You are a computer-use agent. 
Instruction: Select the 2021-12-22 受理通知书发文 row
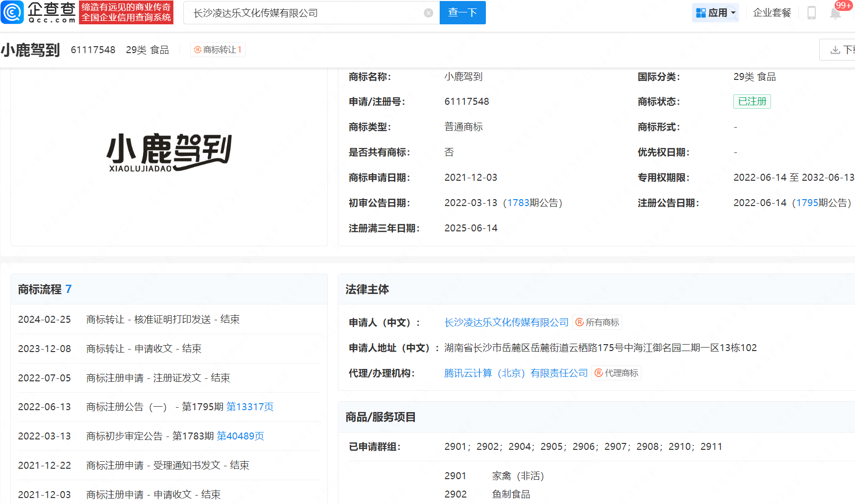pyautogui.click(x=169, y=465)
